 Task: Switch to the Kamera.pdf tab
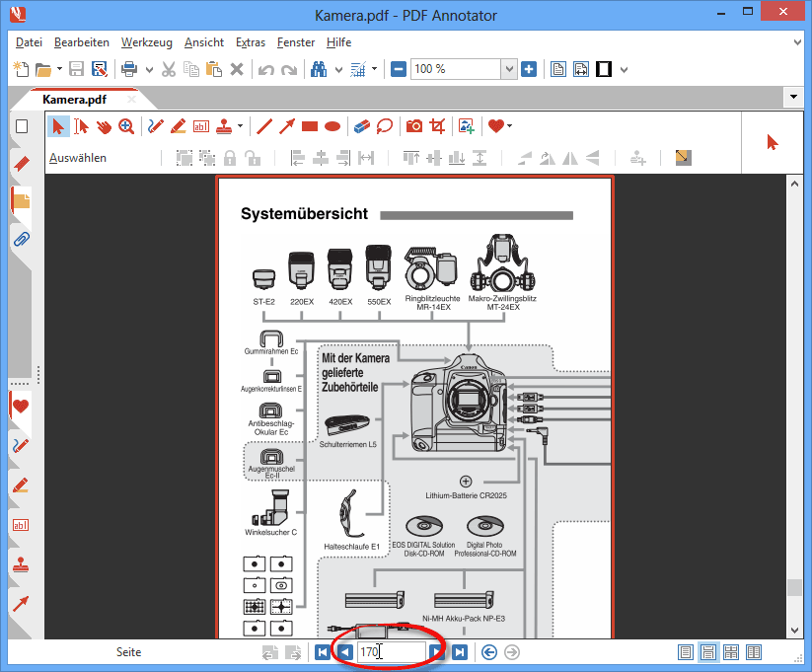click(x=74, y=100)
